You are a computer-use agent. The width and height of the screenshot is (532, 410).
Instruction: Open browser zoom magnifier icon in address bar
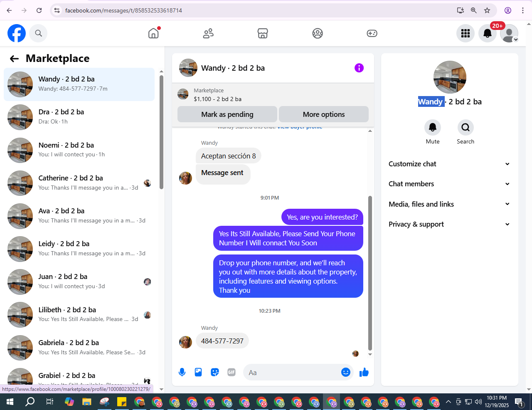coord(474,10)
